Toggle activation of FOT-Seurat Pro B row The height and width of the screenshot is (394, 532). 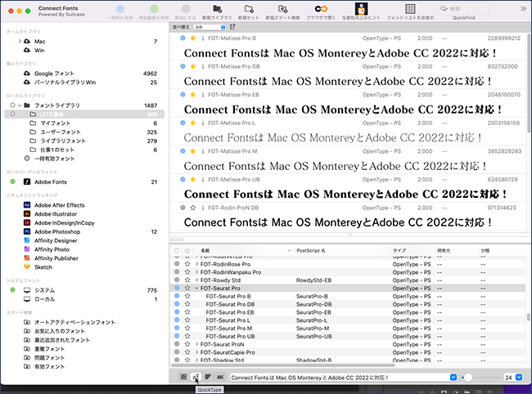(x=177, y=296)
